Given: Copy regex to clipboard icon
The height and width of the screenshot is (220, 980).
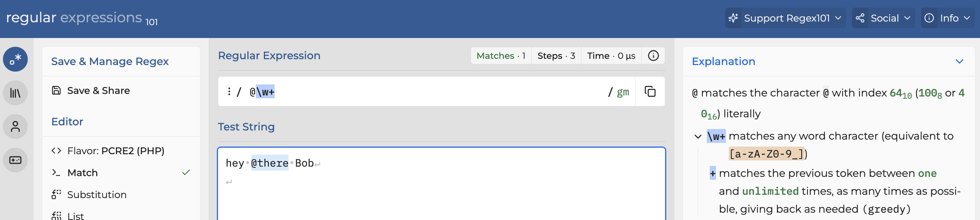Looking at the screenshot, I should (x=650, y=92).
